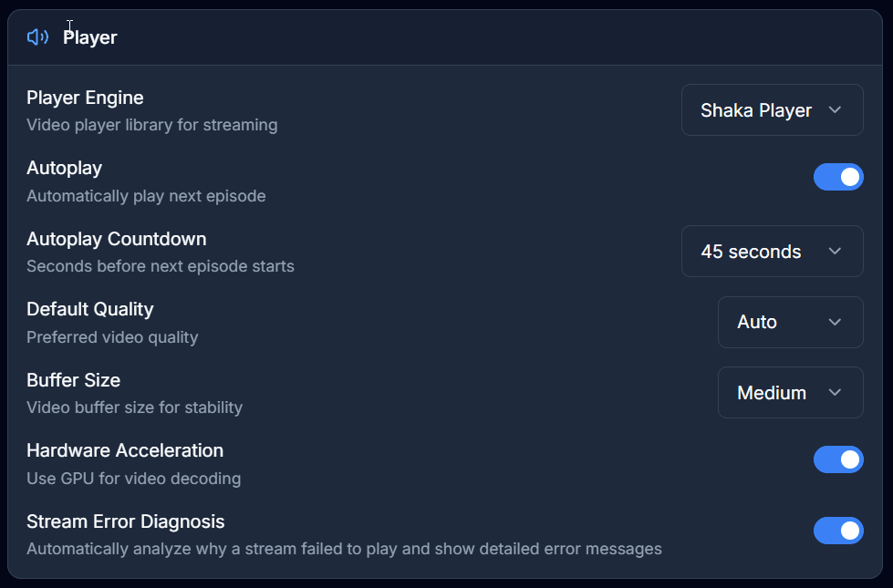Click the speaker icon beside the Player heading

(x=36, y=36)
